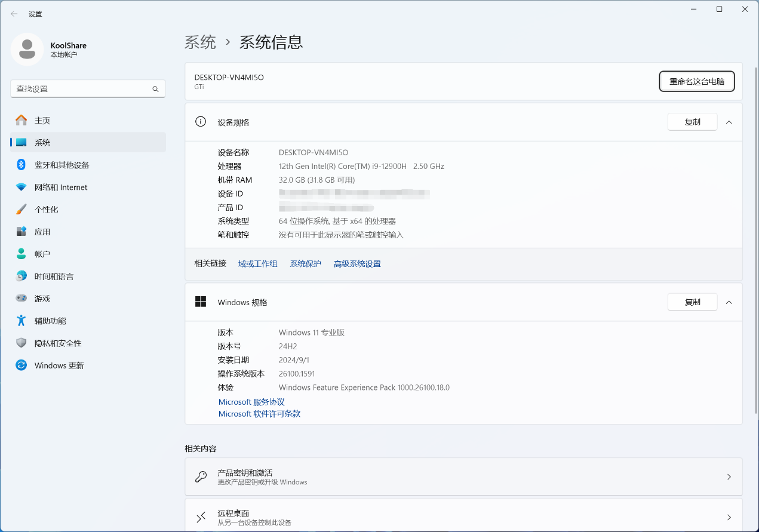Image resolution: width=759 pixels, height=532 pixels.
Task: Expand 产品密钥和激活 row arrow
Action: pos(729,477)
